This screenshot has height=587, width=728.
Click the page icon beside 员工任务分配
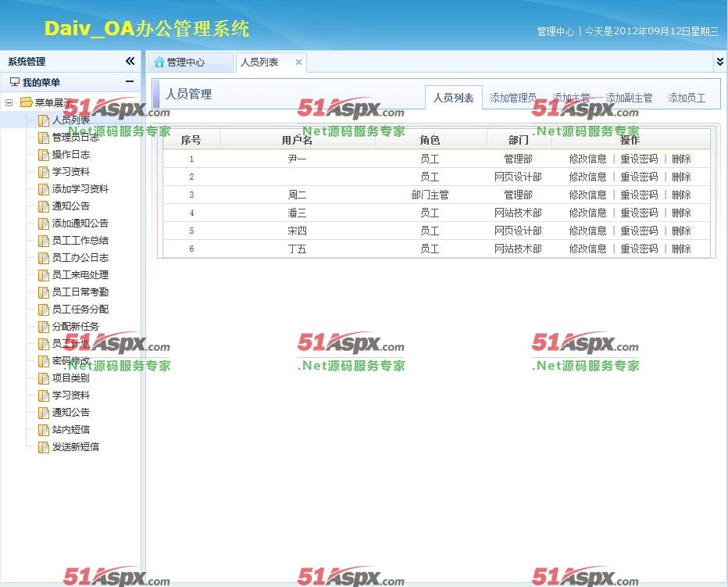coord(43,310)
